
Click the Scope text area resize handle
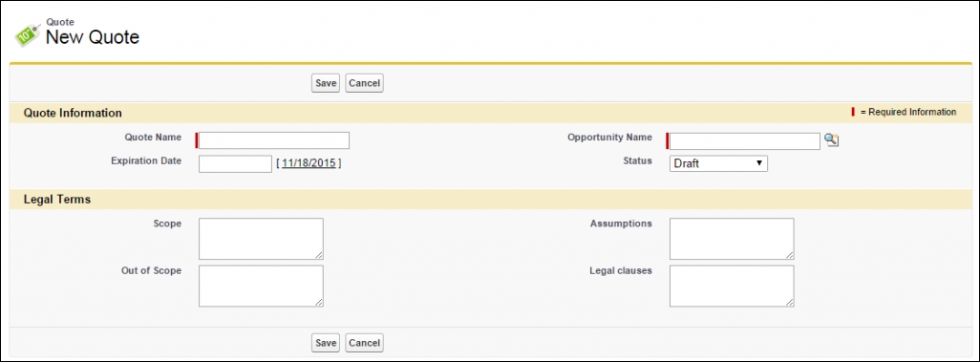pyautogui.click(x=319, y=255)
